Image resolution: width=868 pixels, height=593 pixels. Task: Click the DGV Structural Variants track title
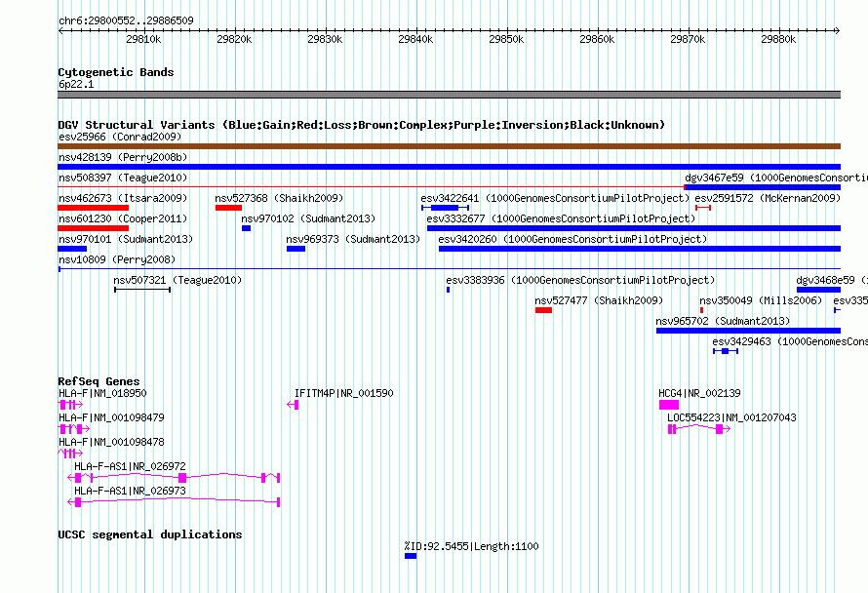362,125
